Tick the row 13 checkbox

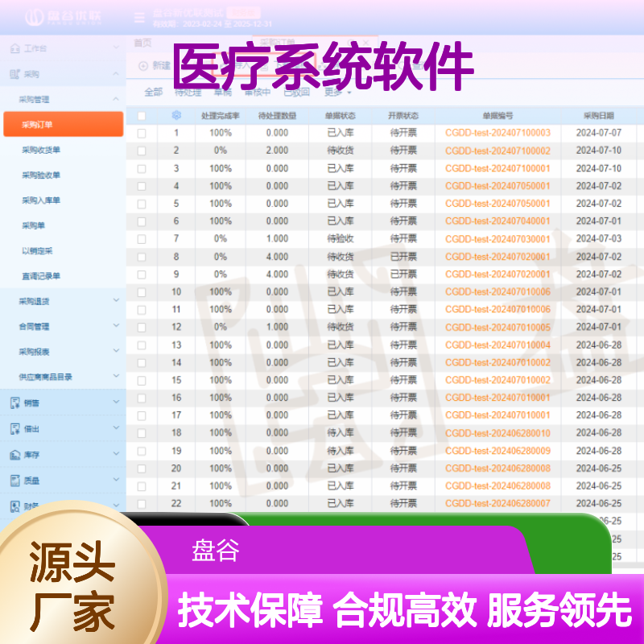pyautogui.click(x=142, y=345)
